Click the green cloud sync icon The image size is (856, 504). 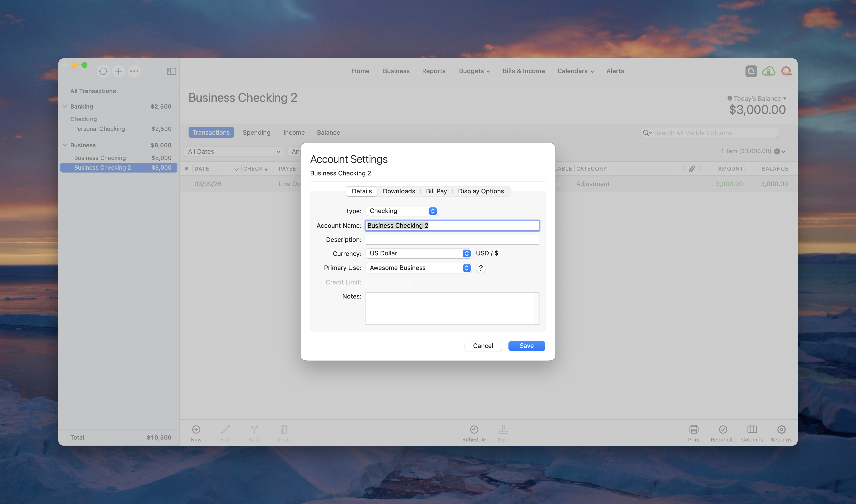coord(768,71)
